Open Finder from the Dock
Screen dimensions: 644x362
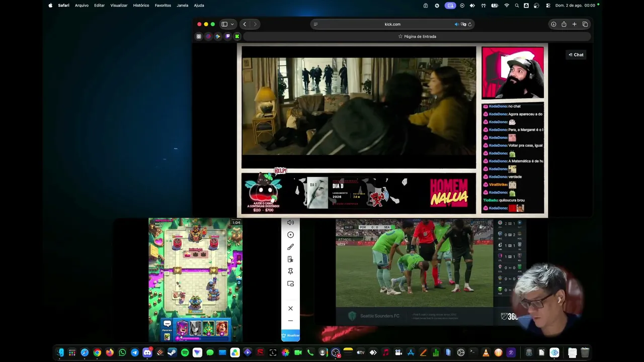pyautogui.click(x=60, y=352)
